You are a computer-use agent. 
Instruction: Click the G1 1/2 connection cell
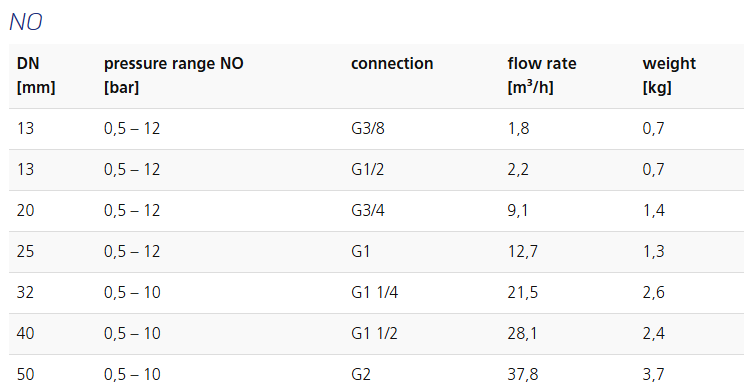tap(374, 333)
